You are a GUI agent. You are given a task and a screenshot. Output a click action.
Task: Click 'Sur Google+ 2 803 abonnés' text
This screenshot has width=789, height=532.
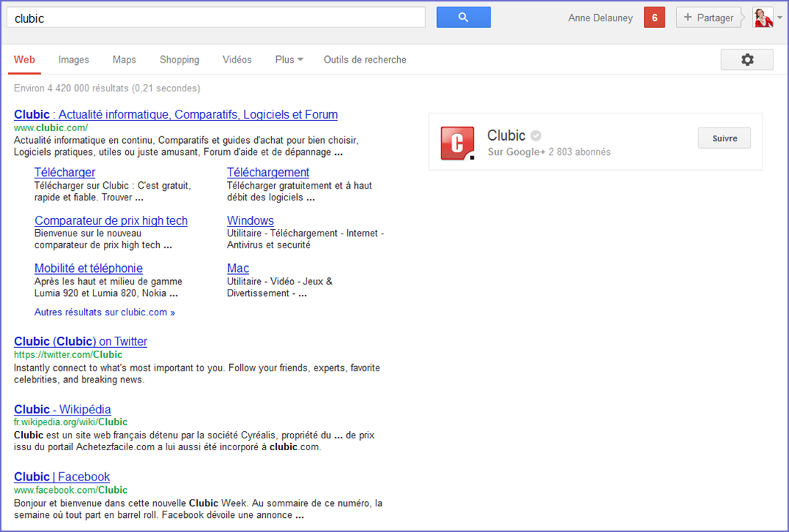tap(549, 152)
